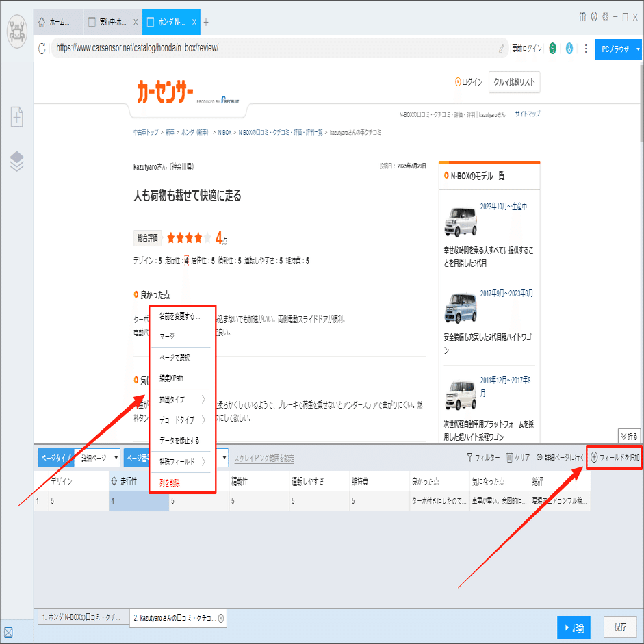Image resolution: width=644 pixels, height=644 pixels.
Task: Click the spider logo icon
Action: [17, 31]
